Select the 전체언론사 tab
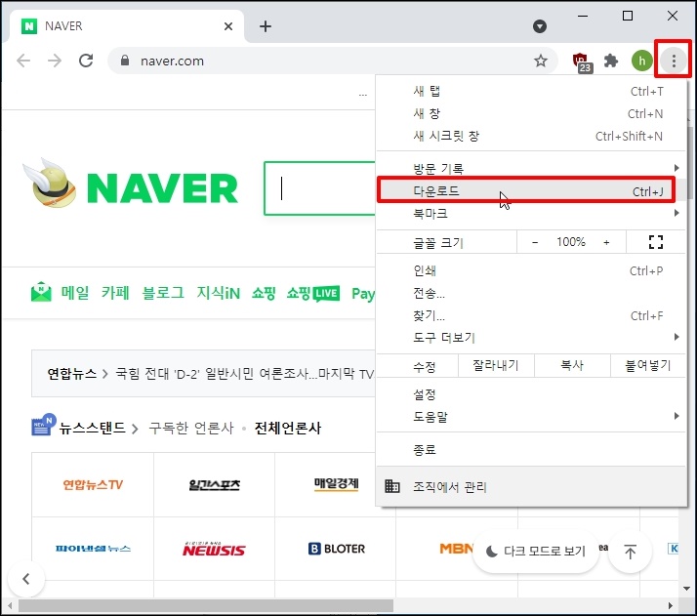This screenshot has height=616, width=697. pyautogui.click(x=288, y=428)
